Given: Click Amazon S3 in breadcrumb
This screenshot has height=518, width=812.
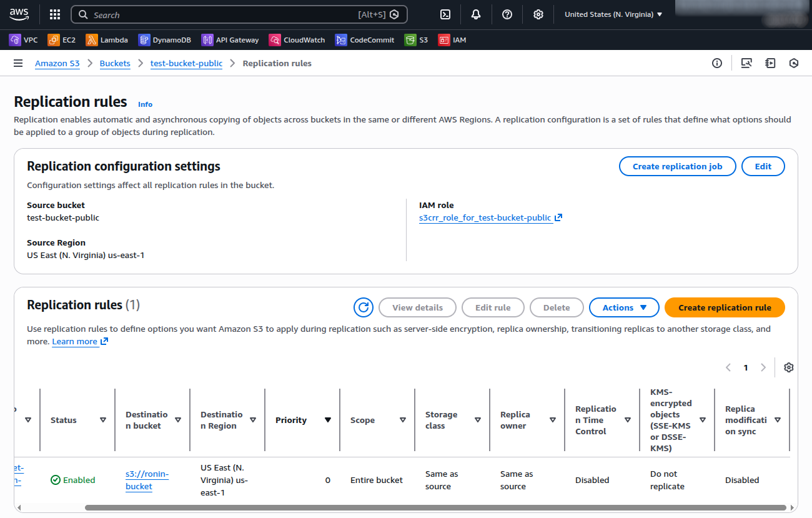Looking at the screenshot, I should click(x=57, y=63).
